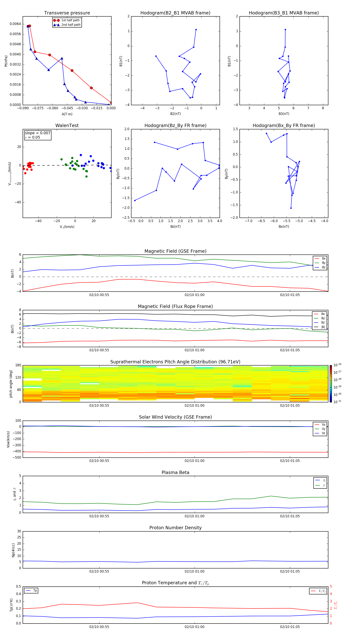Viewport: 351px width, 644px height.
Task: Click 'Vx' in the velocity legend
Action: pos(320,424)
